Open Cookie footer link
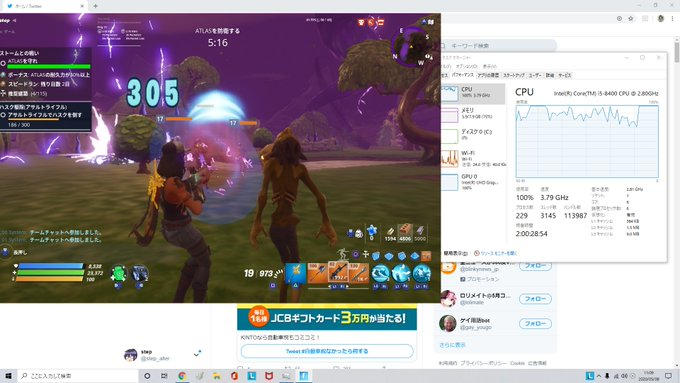 pyautogui.click(x=517, y=363)
